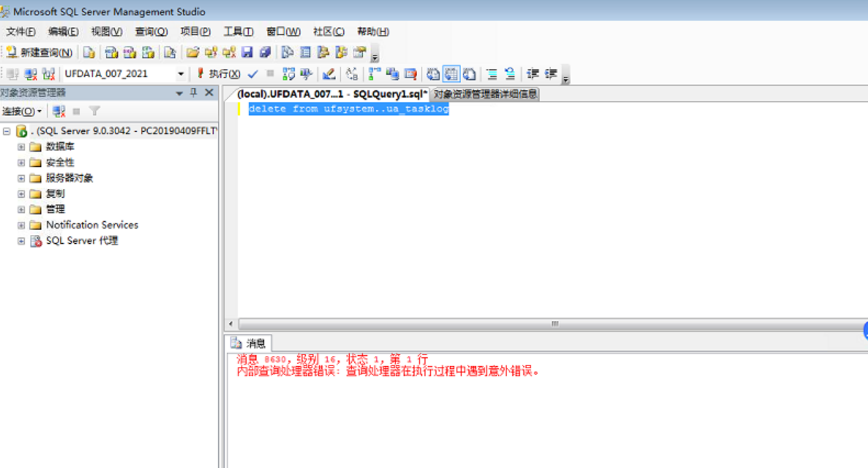The height and width of the screenshot is (468, 868).
Task: Click the Comment Out Selected Lines icon
Action: (x=492, y=74)
